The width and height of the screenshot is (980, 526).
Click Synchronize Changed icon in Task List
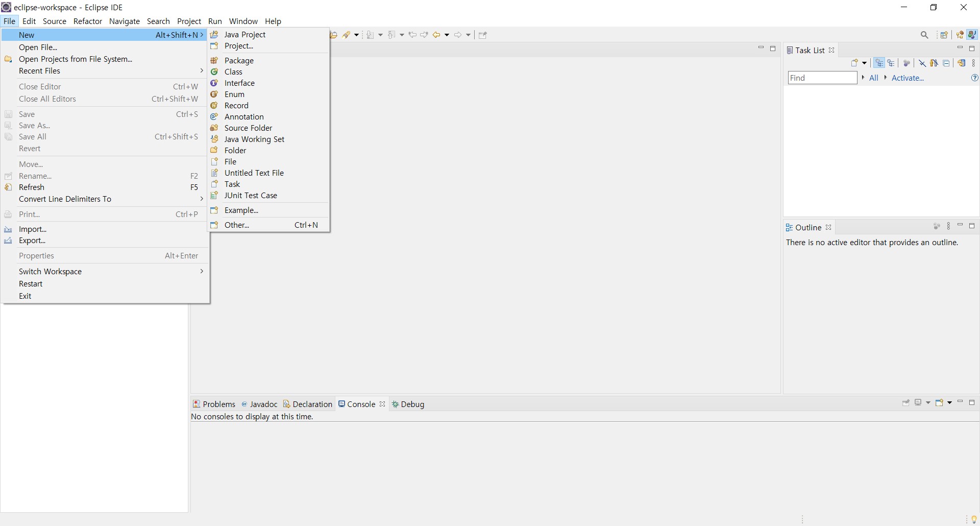point(962,63)
